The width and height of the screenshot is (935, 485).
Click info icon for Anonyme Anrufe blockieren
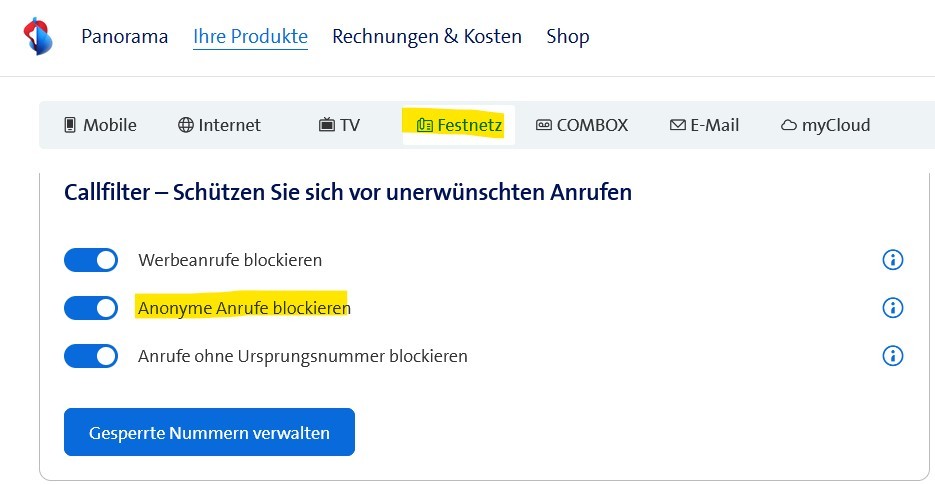click(892, 308)
